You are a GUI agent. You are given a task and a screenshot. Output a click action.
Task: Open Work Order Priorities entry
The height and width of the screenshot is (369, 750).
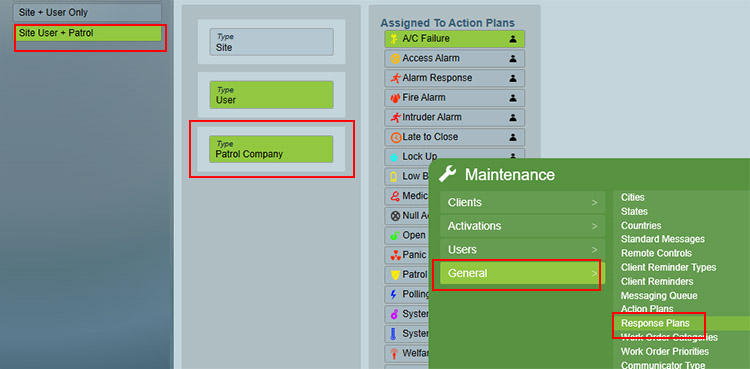pos(665,351)
